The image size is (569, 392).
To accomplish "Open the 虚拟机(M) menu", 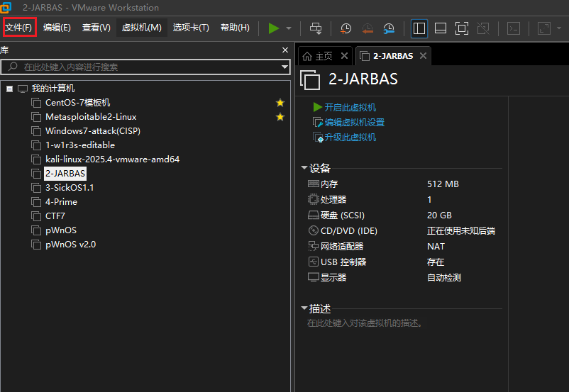I will pos(141,28).
